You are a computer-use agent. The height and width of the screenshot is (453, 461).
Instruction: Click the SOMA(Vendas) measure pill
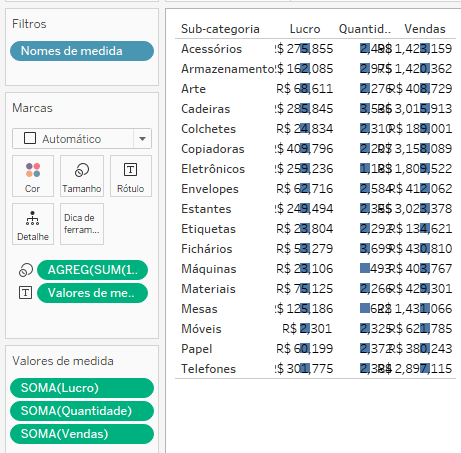click(x=82, y=434)
